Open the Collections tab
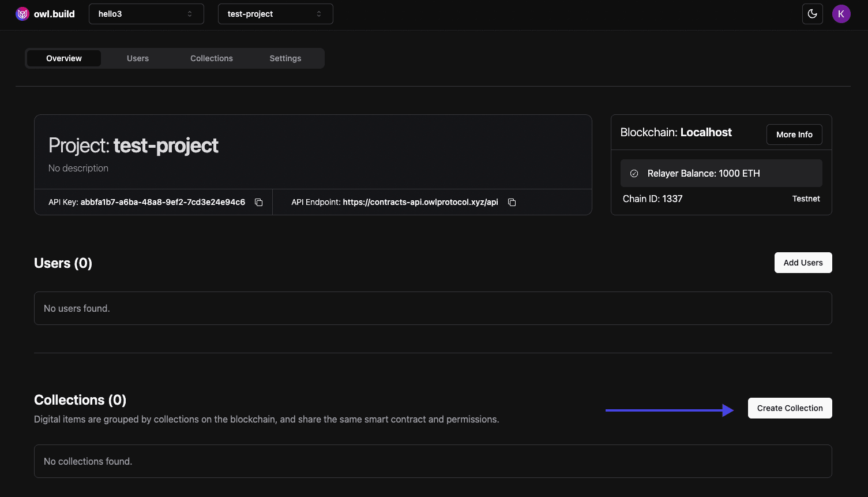 [212, 58]
